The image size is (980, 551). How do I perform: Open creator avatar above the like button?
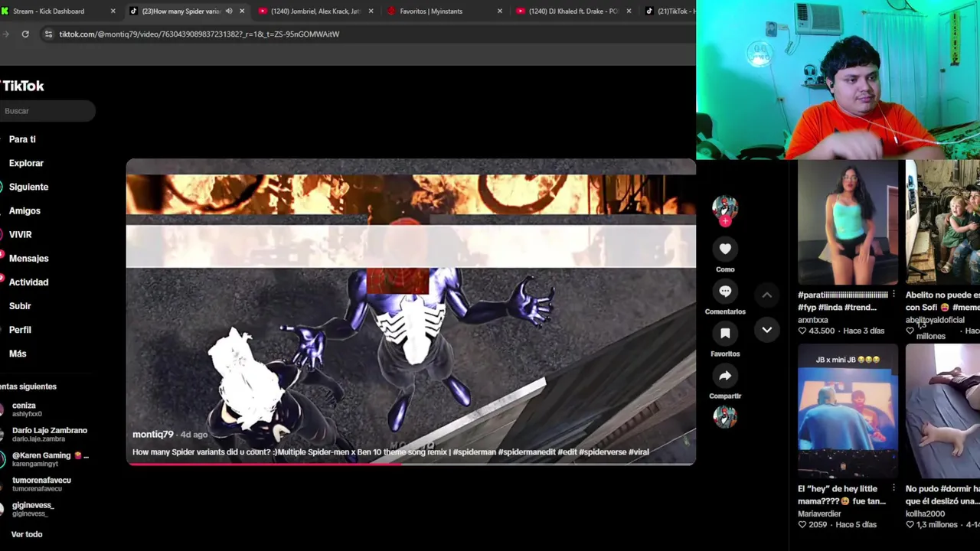[x=725, y=207]
